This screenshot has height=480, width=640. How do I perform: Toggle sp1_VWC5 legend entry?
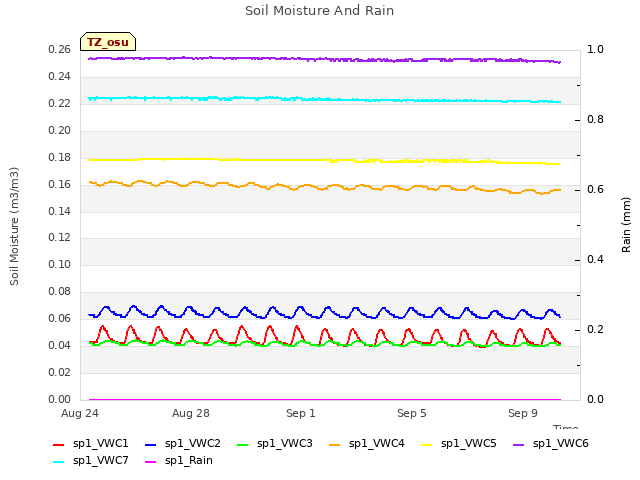tap(459, 444)
